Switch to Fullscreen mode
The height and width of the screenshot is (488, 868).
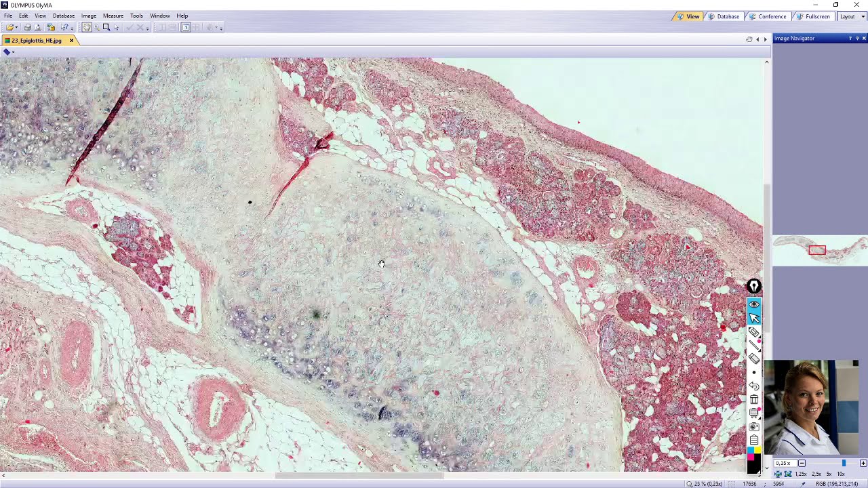point(812,16)
